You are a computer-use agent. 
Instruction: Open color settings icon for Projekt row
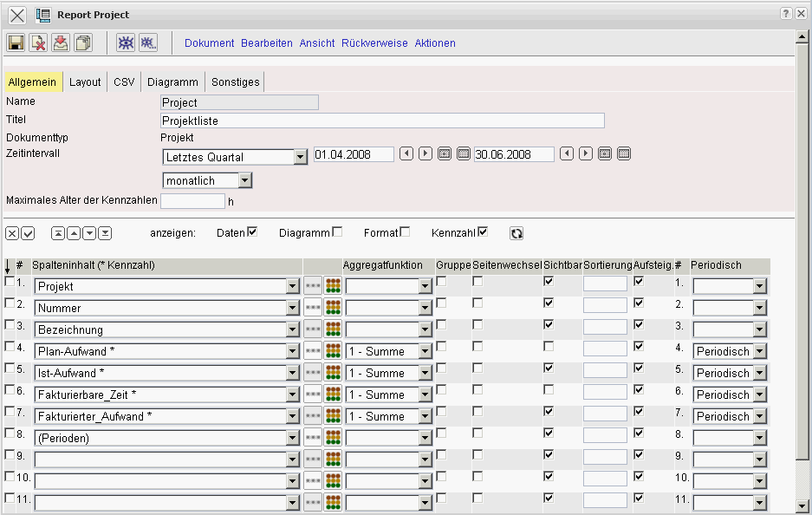pyautogui.click(x=333, y=286)
